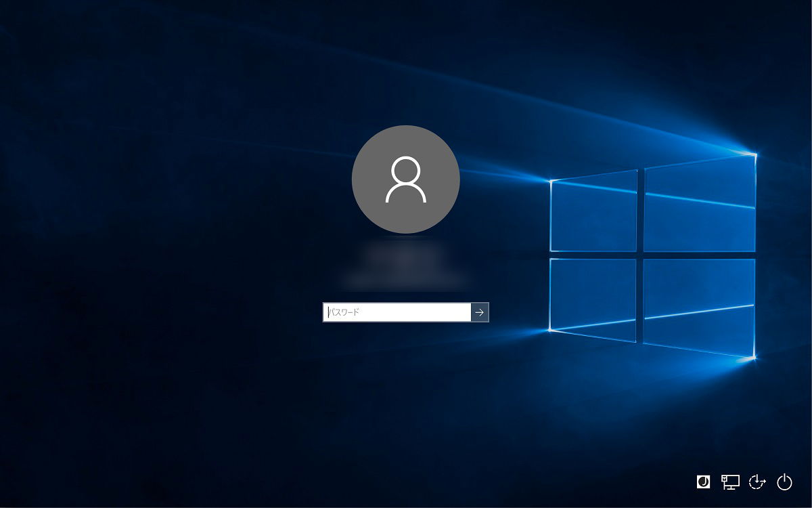Toggle the input method via J icon
This screenshot has height=508, width=812.
pos(703,482)
